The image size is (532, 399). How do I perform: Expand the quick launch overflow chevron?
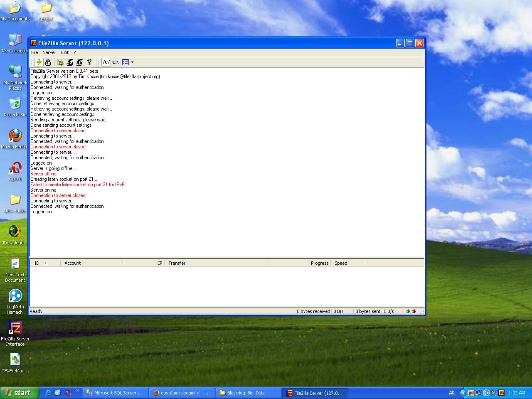77,391
